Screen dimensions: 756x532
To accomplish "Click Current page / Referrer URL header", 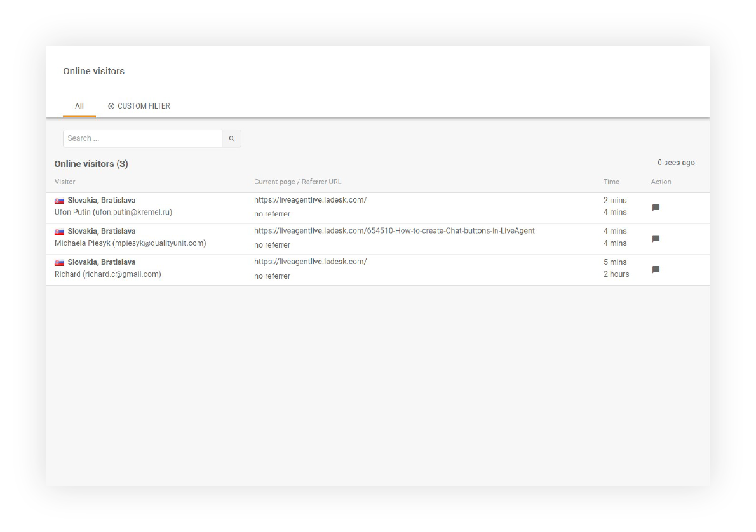I will (x=297, y=182).
